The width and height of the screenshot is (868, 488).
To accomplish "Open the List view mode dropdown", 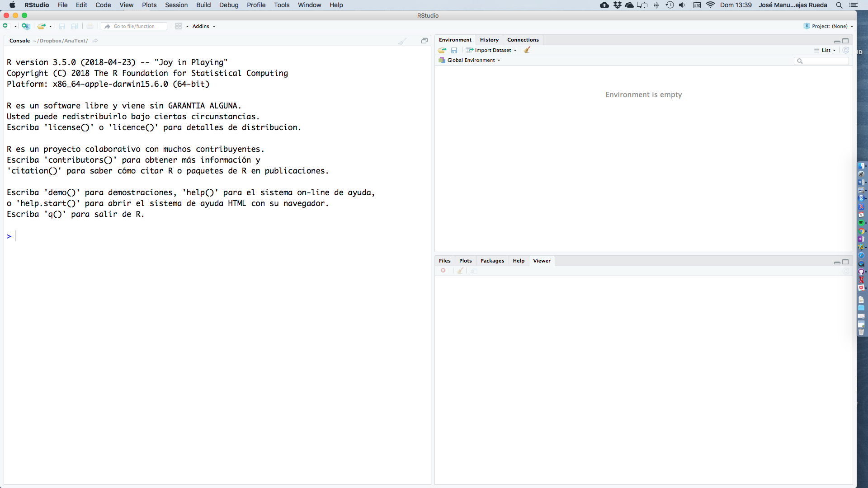I will click(826, 50).
